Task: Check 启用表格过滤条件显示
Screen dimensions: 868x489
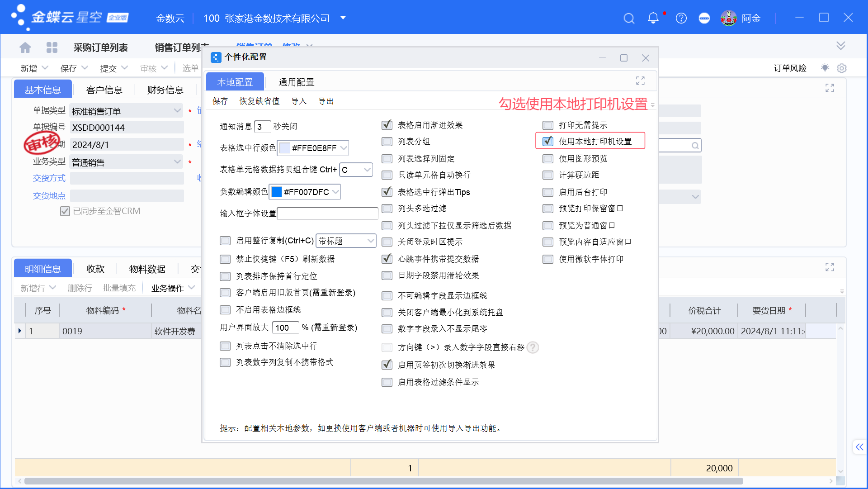Action: [387, 382]
